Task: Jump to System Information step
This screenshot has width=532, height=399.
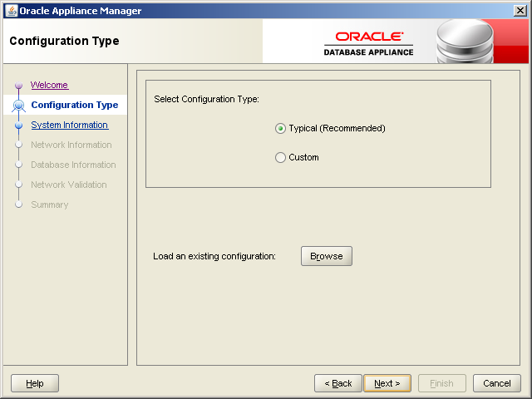Action: click(70, 125)
